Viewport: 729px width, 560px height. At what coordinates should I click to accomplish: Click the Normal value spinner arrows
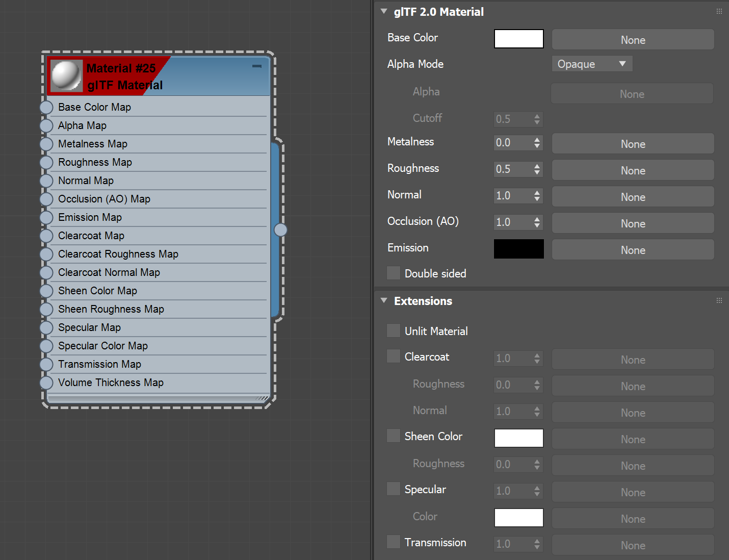537,196
